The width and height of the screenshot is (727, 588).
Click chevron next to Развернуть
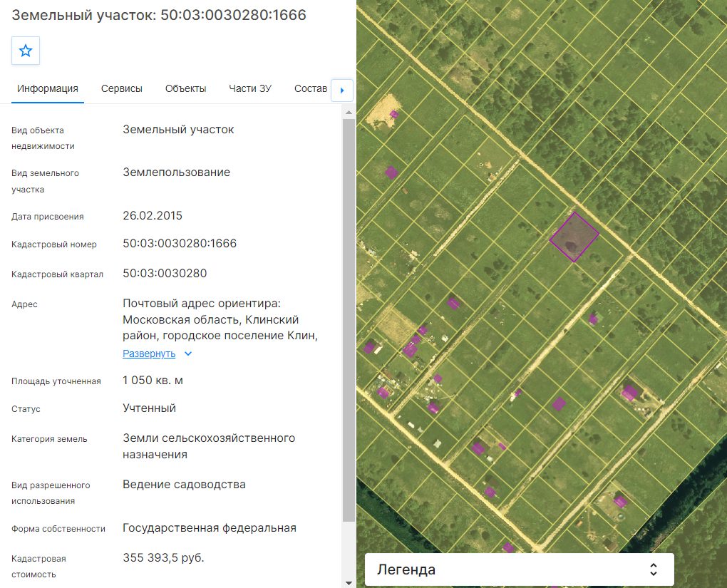(x=187, y=354)
